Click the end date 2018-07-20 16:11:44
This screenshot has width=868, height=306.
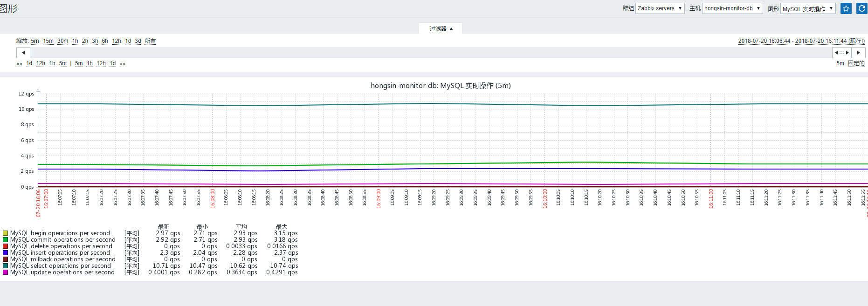click(x=820, y=41)
